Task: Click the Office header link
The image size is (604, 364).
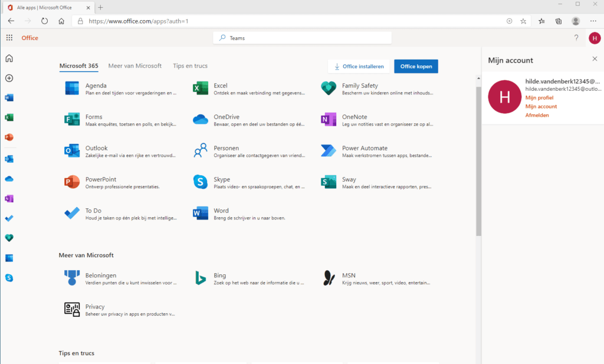Action: [x=29, y=38]
